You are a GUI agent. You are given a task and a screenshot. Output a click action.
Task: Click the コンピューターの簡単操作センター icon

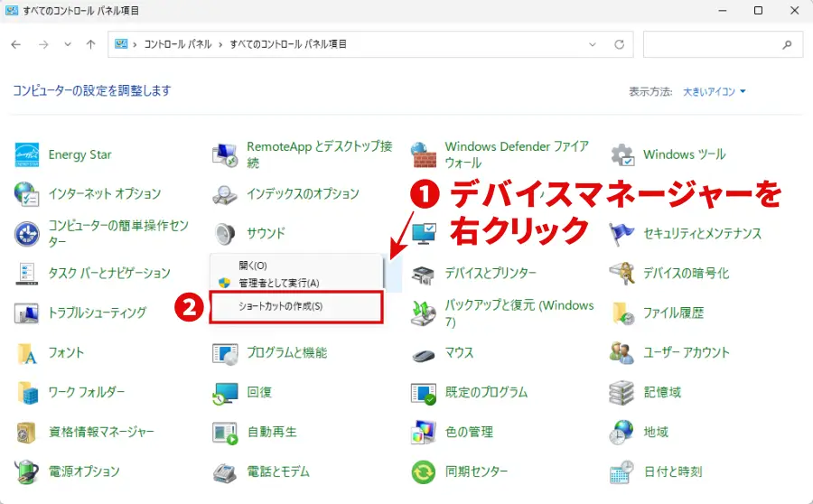pos(26,233)
